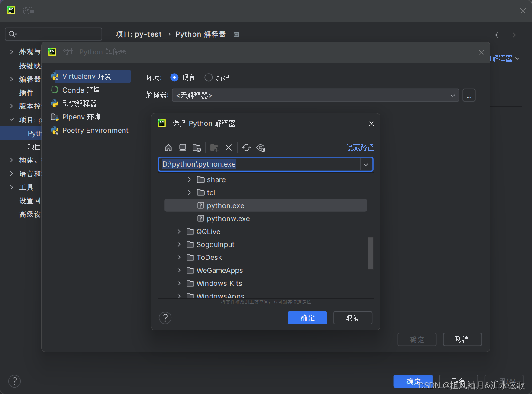This screenshot has height=394, width=532.
Task: Expand the SogouInput folder
Action: coord(179,244)
